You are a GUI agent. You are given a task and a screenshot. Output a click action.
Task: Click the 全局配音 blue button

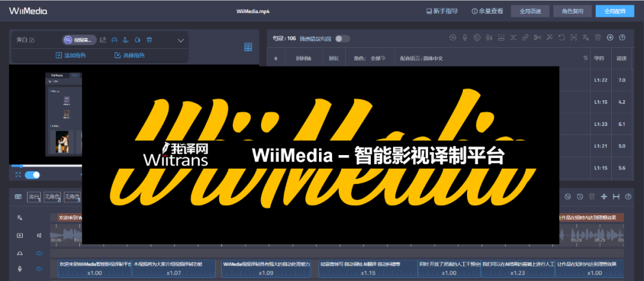tap(615, 11)
